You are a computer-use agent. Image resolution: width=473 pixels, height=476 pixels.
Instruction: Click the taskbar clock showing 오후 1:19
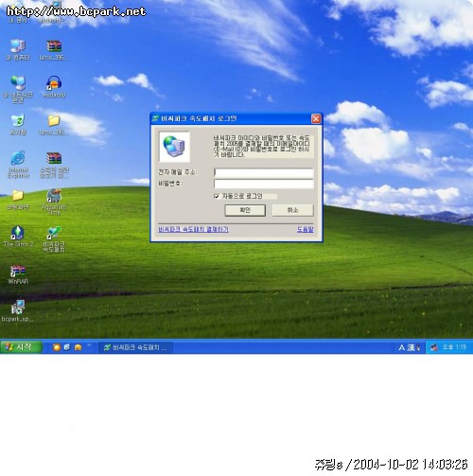[x=454, y=347]
